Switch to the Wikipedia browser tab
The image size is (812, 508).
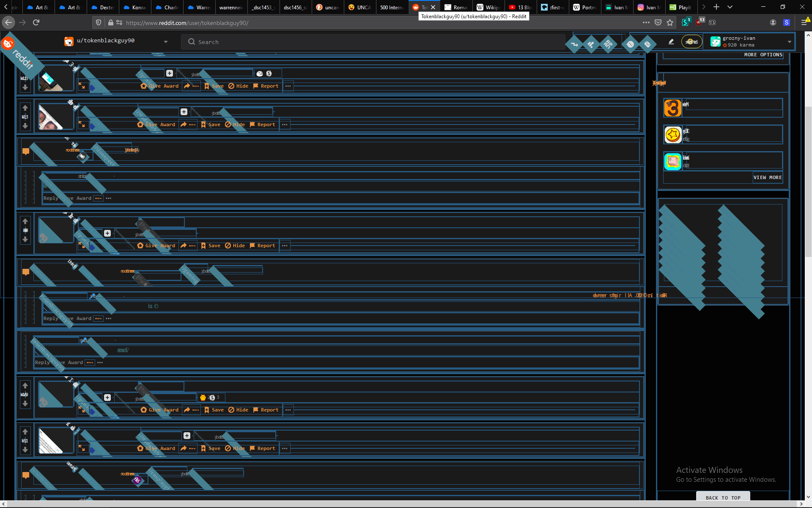click(x=488, y=7)
